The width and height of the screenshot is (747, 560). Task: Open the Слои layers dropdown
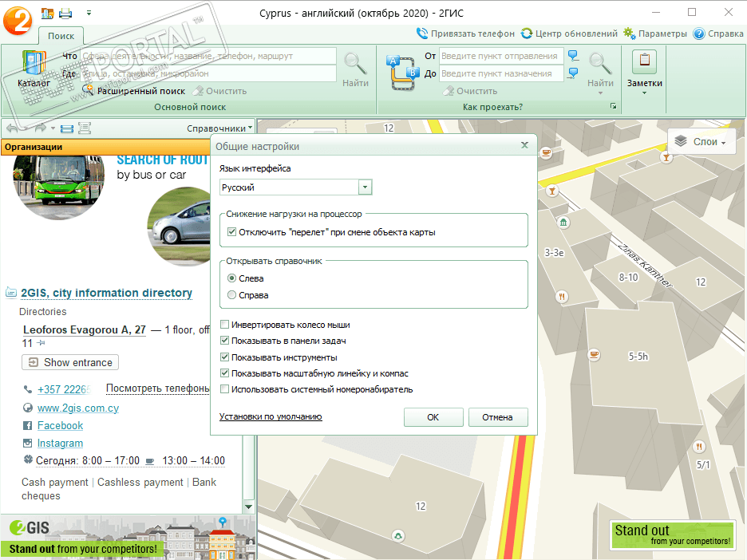702,141
